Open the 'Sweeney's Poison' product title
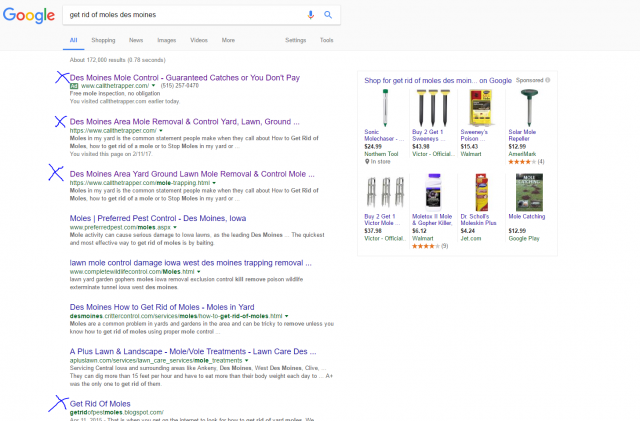Viewport: 640px width, 421px height. pyautogui.click(x=474, y=135)
